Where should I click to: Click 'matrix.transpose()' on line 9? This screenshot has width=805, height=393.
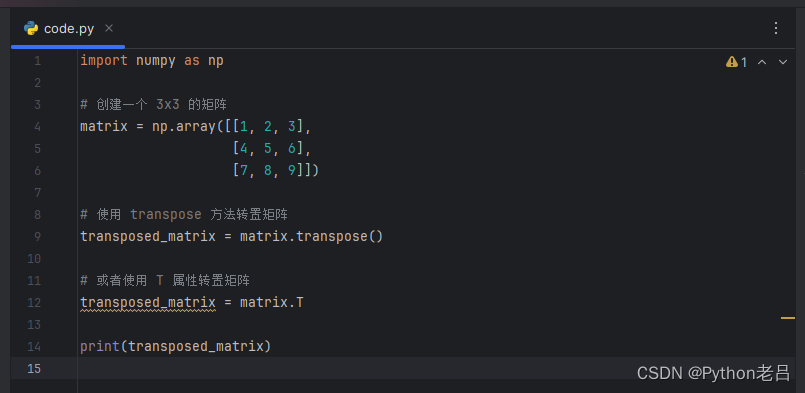click(312, 237)
